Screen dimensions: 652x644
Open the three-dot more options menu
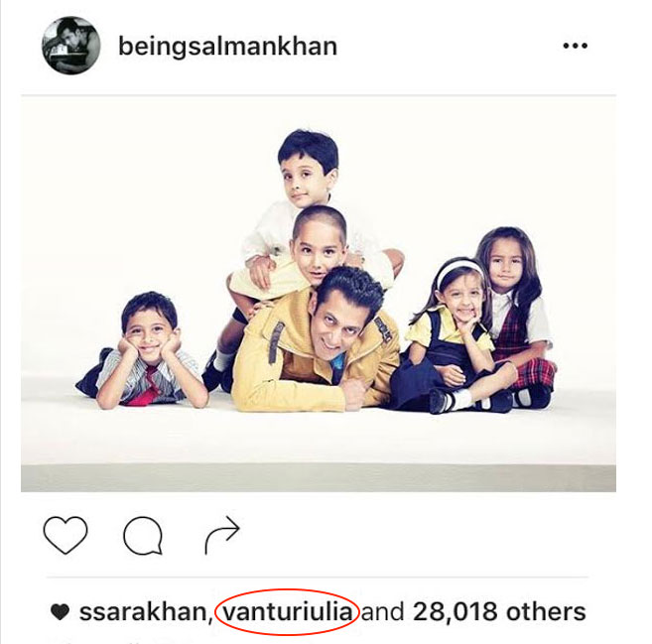tap(575, 46)
